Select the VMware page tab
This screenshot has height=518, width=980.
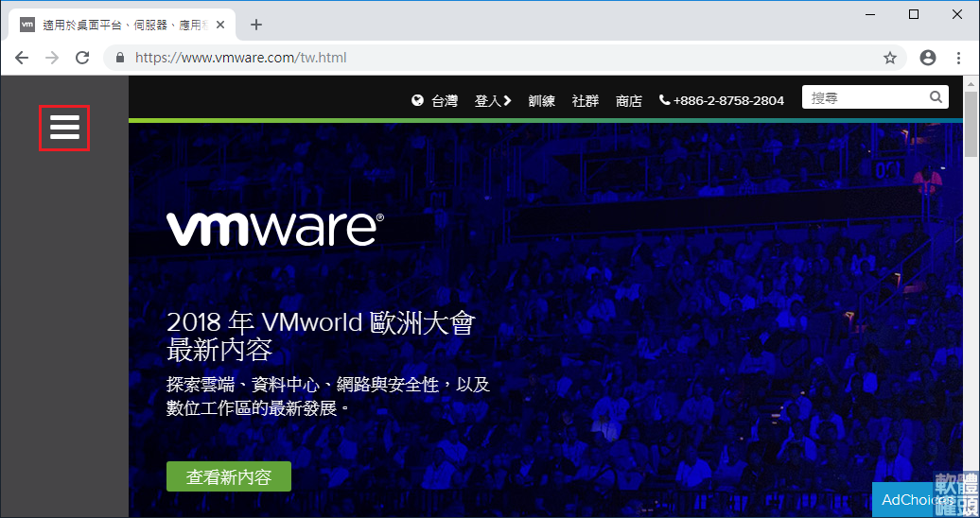122,25
